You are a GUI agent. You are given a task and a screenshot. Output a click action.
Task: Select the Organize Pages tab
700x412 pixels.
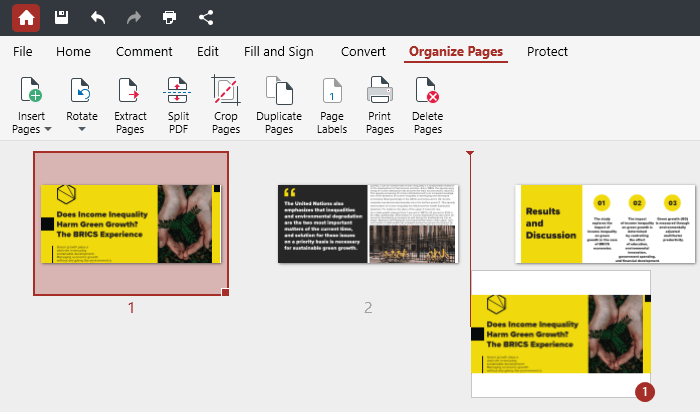pyautogui.click(x=456, y=52)
